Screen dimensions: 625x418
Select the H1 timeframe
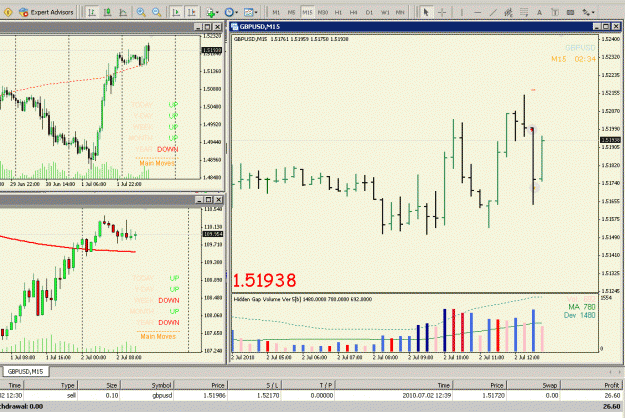point(338,12)
